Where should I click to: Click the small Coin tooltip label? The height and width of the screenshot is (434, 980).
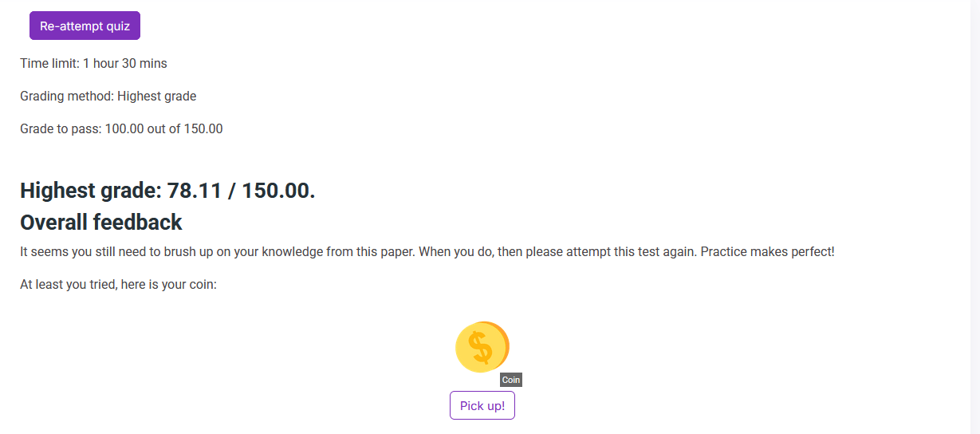tap(511, 380)
